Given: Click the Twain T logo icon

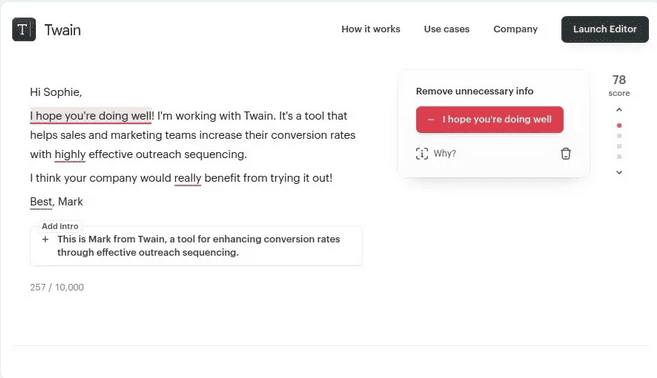Looking at the screenshot, I should [24, 29].
